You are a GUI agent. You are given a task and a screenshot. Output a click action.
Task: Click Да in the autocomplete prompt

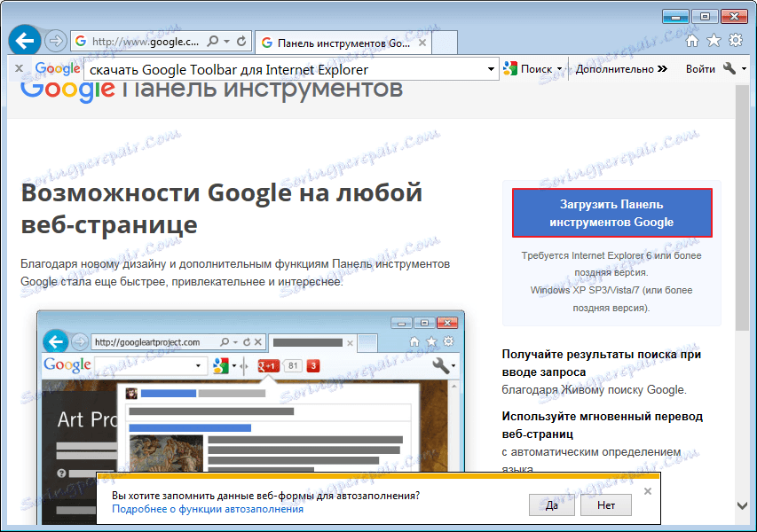(x=552, y=505)
